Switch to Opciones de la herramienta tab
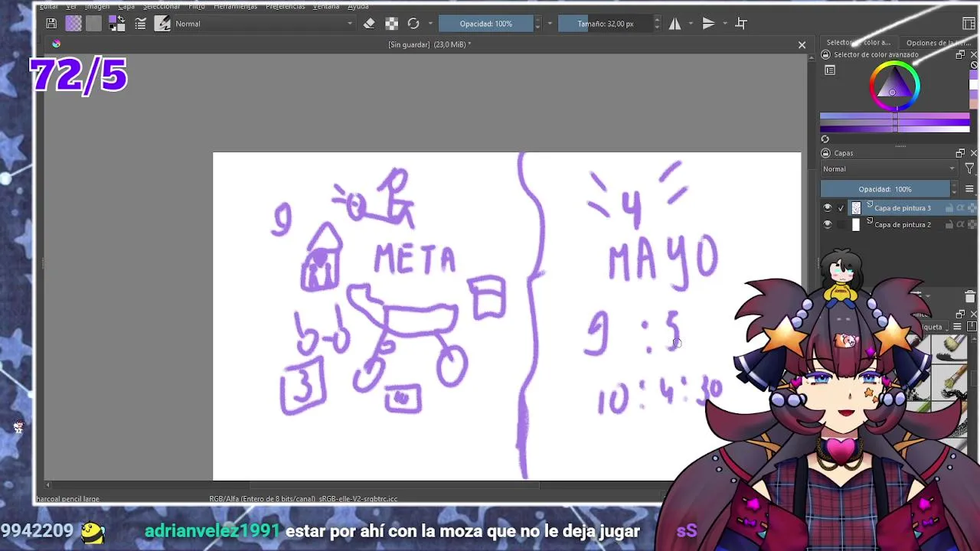Image resolution: width=980 pixels, height=551 pixels. tap(938, 43)
